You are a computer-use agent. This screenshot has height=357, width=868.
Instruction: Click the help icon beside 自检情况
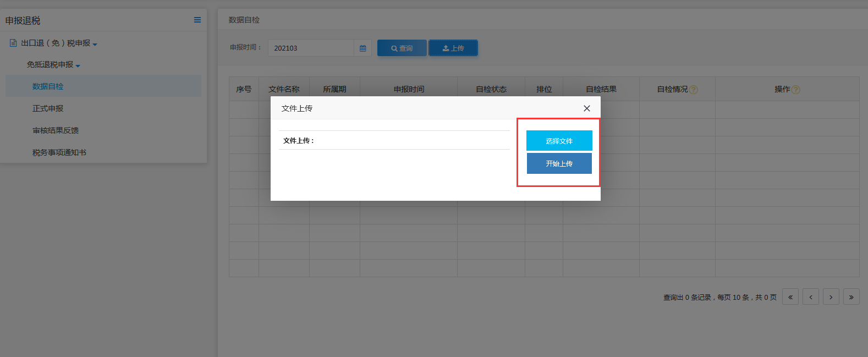[x=694, y=90]
